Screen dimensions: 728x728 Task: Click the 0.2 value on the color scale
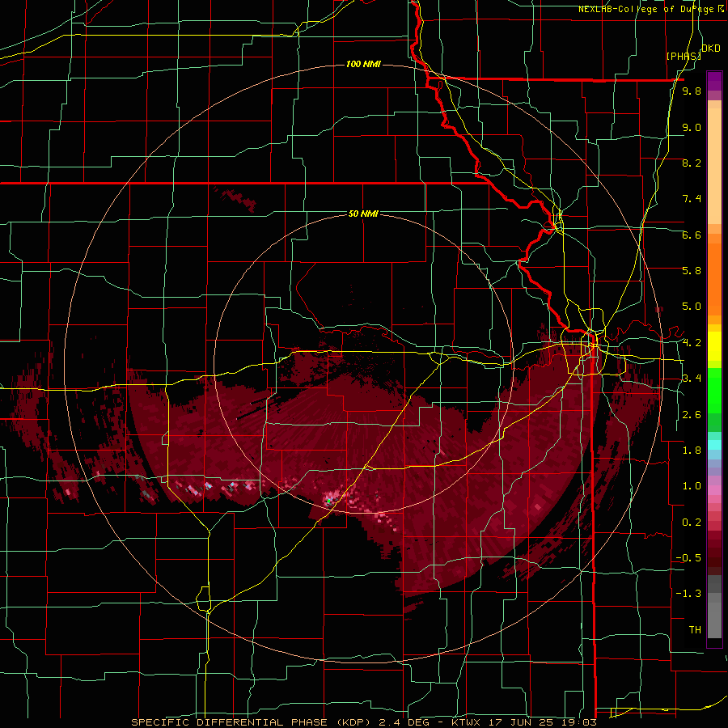click(x=692, y=523)
